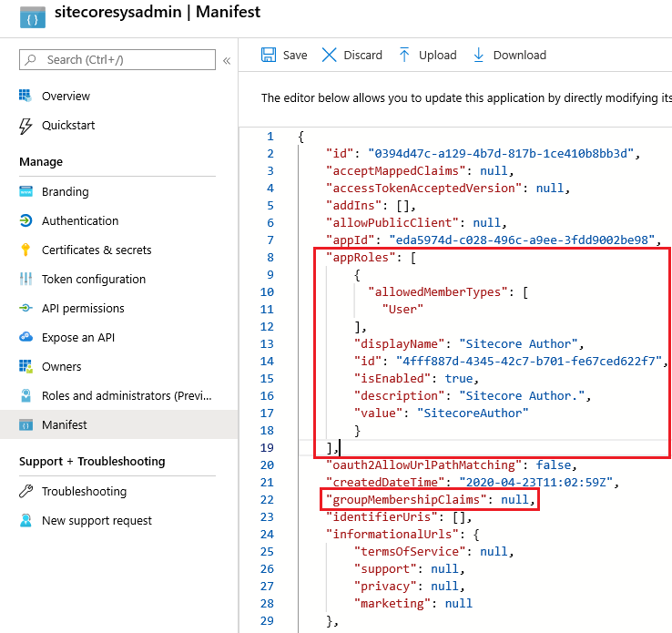Screen dimensions: 672x633
Task: Open Token configuration
Action: pyautogui.click(x=94, y=279)
